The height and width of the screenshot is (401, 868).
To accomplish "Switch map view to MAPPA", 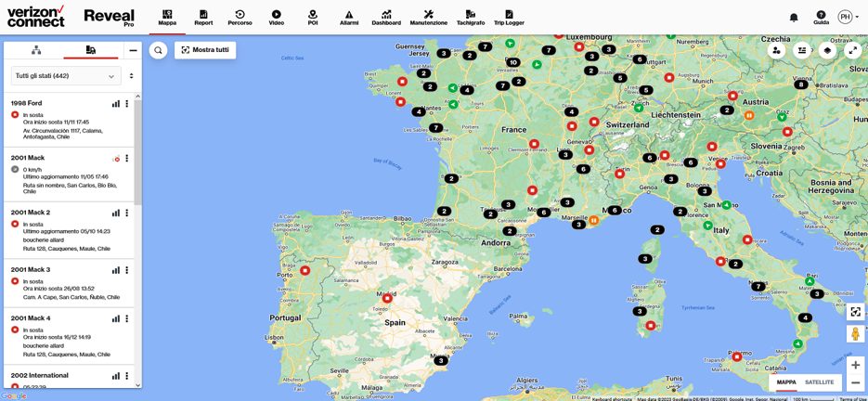I will (x=786, y=382).
